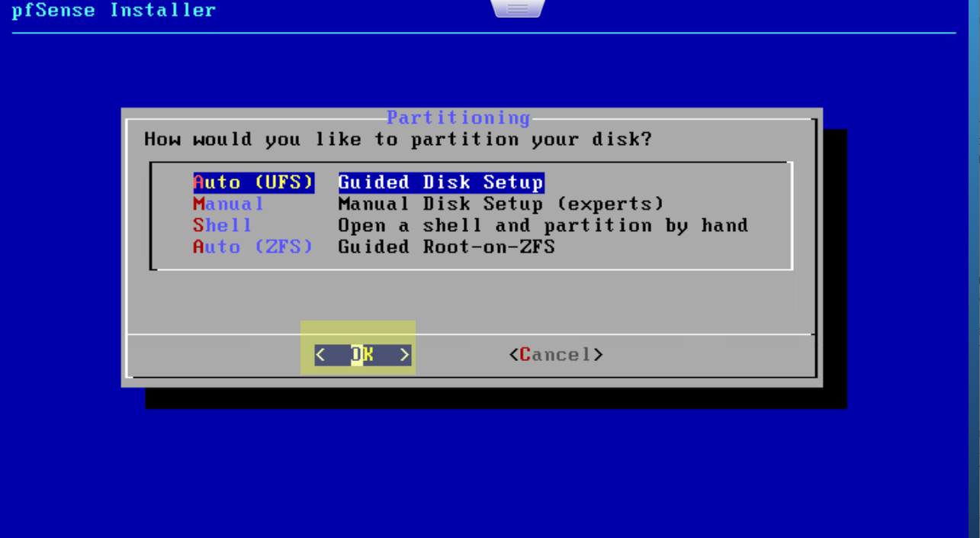
Task: Click the left angle bracket of OK
Action: [x=320, y=355]
